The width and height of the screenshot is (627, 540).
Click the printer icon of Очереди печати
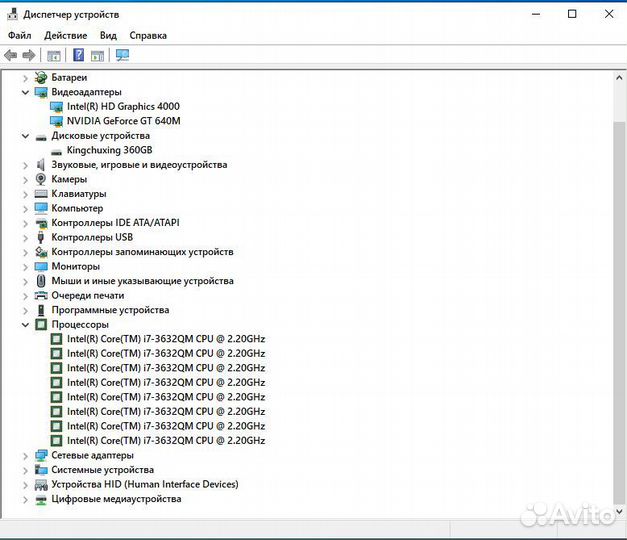pos(41,296)
